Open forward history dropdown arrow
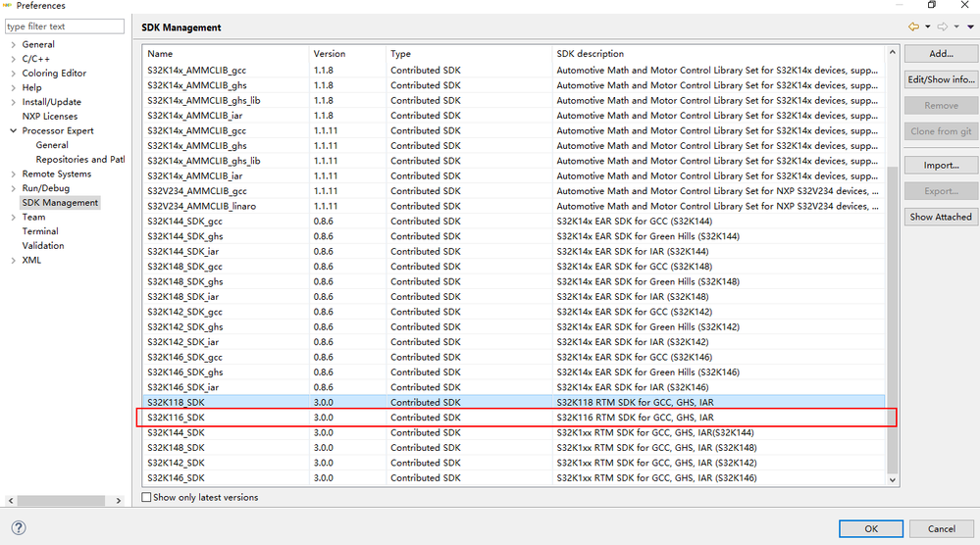 (956, 26)
